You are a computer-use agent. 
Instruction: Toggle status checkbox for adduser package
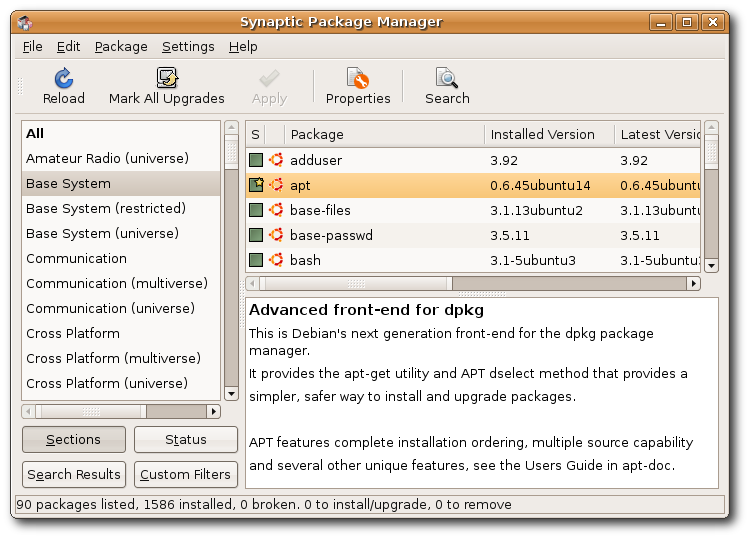coord(256,160)
